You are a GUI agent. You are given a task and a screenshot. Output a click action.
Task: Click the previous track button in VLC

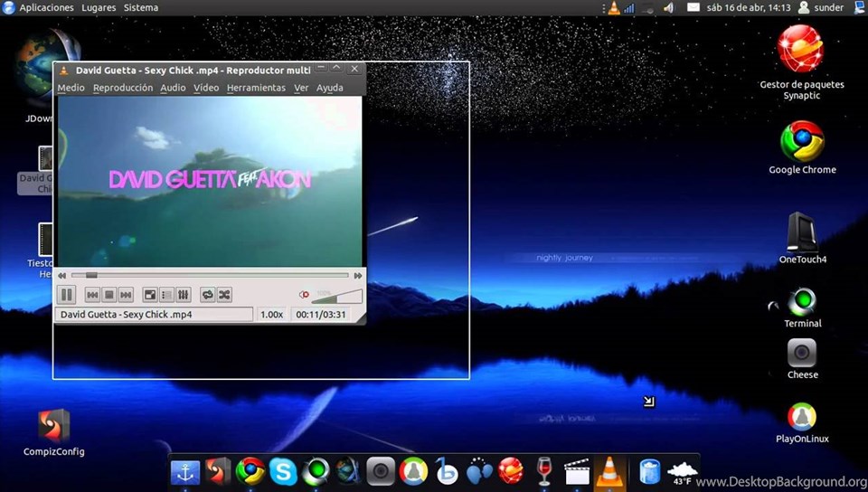pos(92,295)
